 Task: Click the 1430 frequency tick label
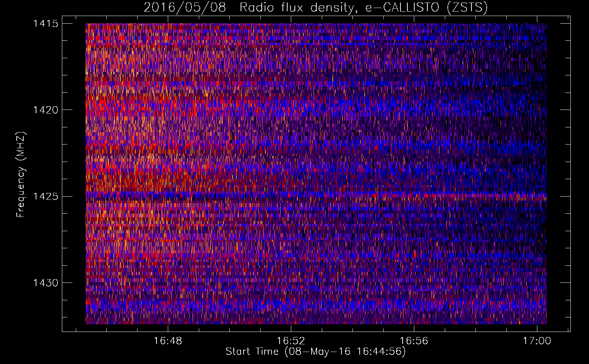[46, 283]
